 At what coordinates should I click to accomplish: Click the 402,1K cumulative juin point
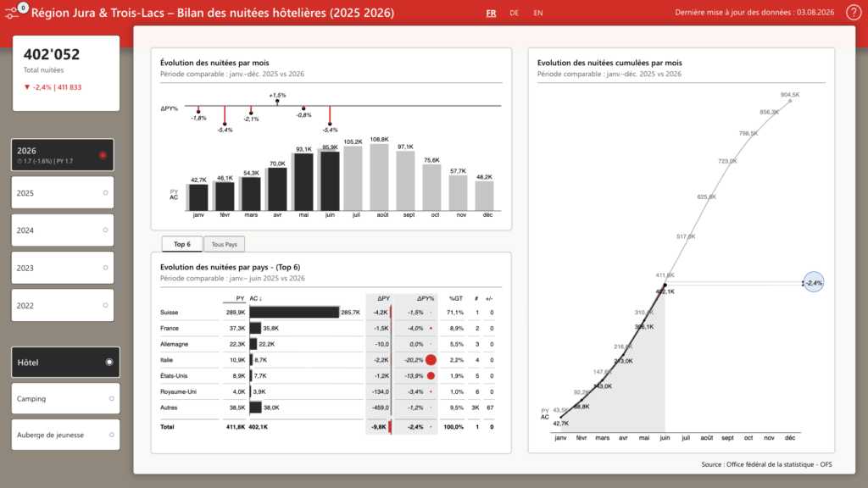coord(665,286)
